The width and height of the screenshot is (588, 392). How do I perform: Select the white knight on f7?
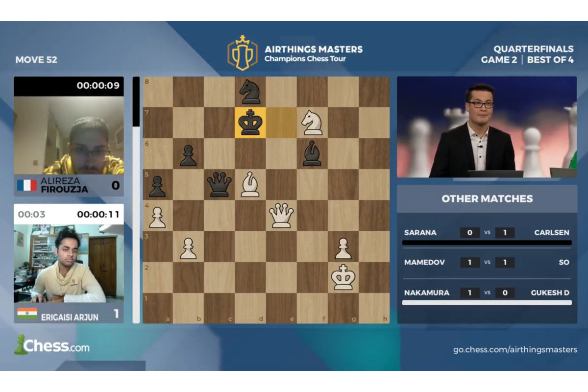pos(312,122)
